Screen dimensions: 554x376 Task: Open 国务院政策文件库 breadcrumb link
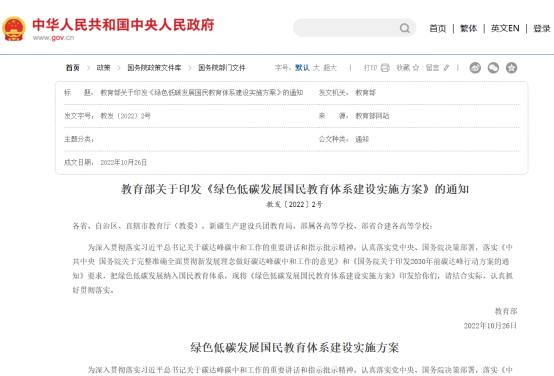154,67
